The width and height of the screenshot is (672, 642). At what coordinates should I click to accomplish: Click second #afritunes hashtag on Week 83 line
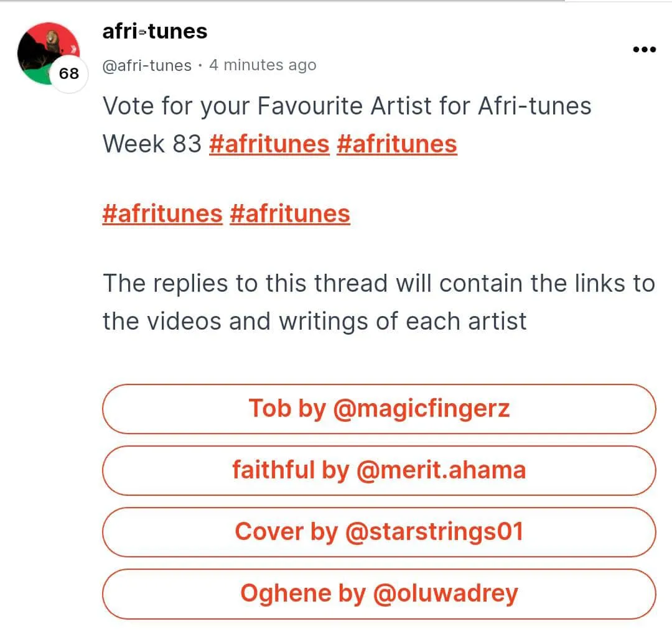[x=397, y=144]
